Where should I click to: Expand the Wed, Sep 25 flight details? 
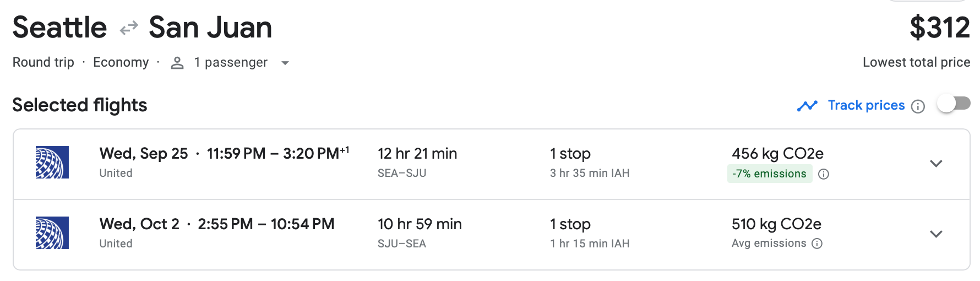pos(936,164)
